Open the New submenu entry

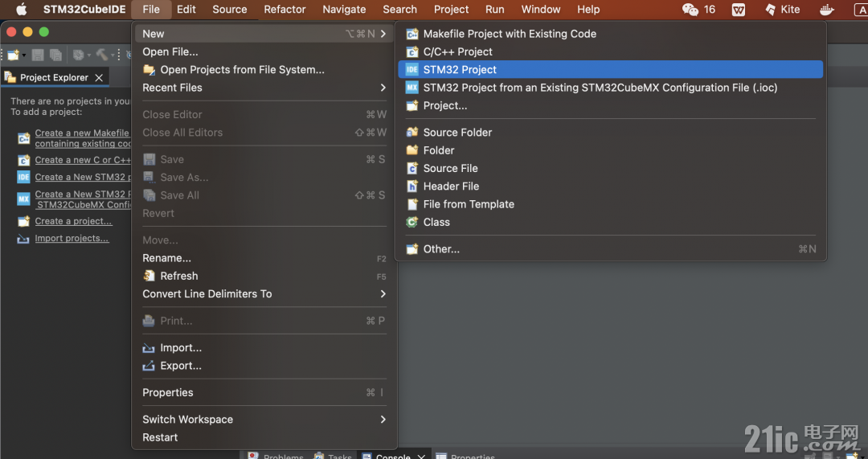pyautogui.click(x=264, y=34)
